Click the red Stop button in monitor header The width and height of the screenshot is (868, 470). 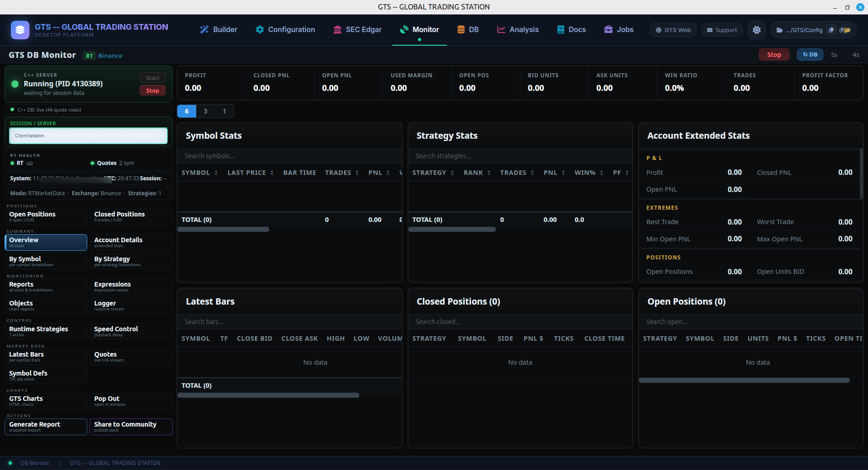(774, 55)
